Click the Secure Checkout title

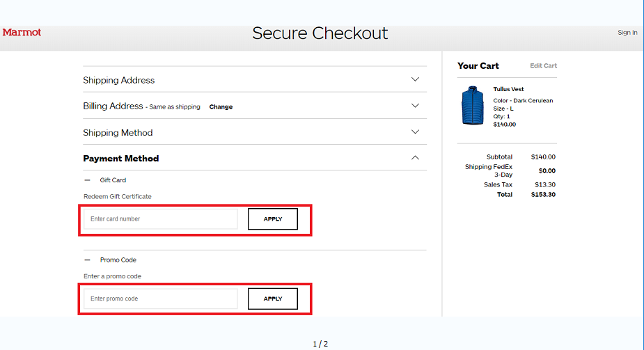[x=320, y=33]
